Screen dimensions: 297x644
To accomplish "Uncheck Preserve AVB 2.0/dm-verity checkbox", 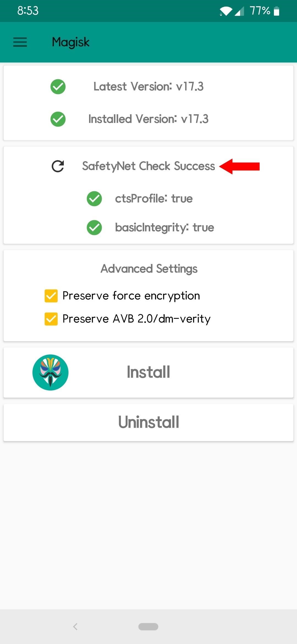I will click(51, 319).
